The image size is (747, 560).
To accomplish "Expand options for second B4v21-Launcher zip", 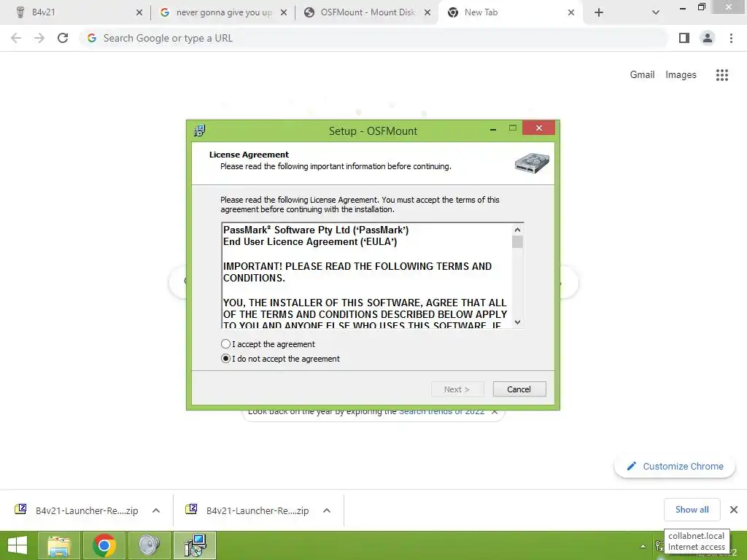I will pyautogui.click(x=327, y=510).
